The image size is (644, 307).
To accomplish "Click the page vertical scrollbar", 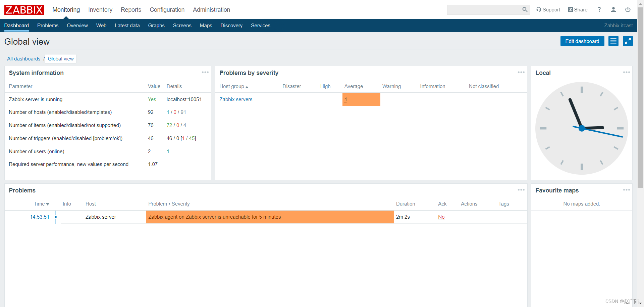I will pyautogui.click(x=640, y=97).
